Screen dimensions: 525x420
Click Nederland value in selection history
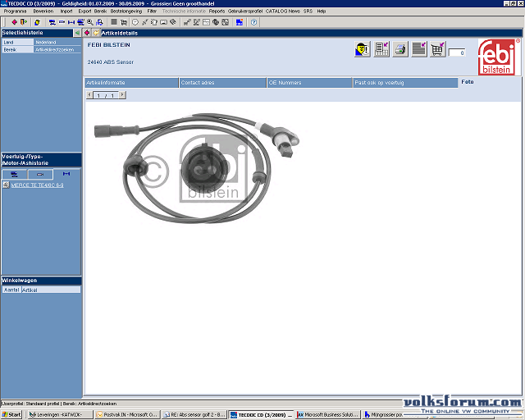click(57, 42)
